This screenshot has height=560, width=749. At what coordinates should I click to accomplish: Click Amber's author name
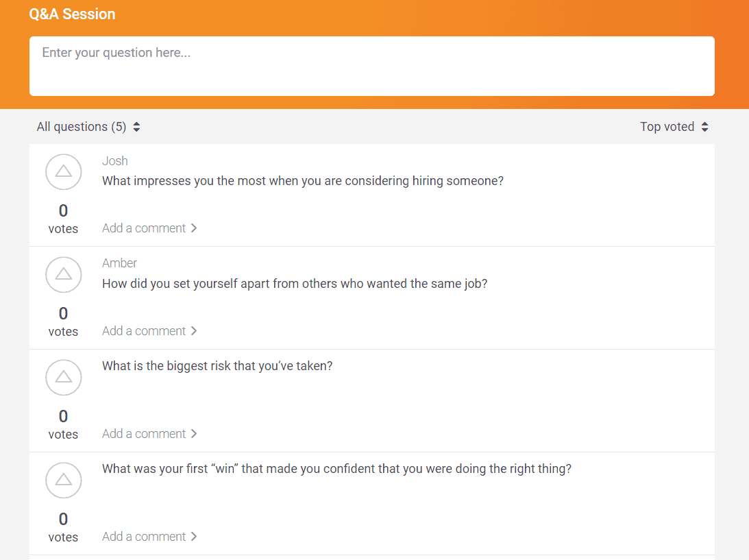119,263
